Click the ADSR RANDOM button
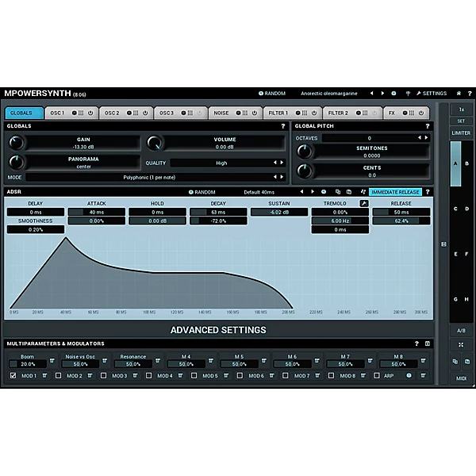 [202, 192]
